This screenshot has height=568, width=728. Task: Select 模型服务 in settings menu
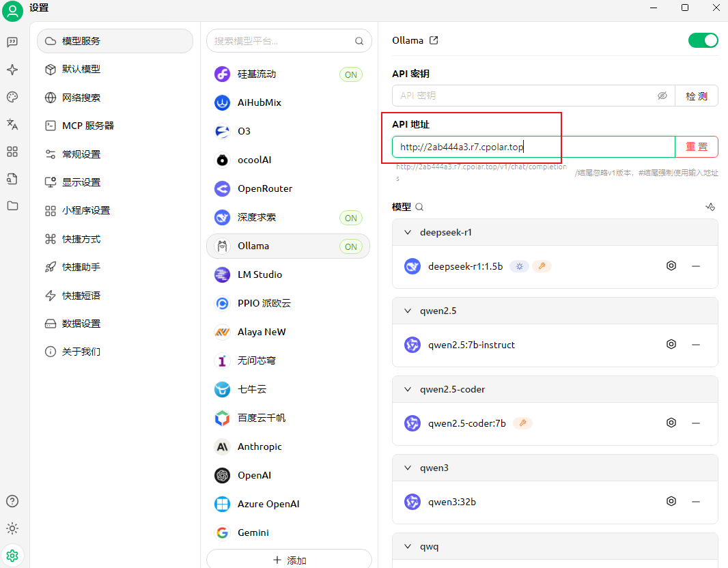coord(115,41)
